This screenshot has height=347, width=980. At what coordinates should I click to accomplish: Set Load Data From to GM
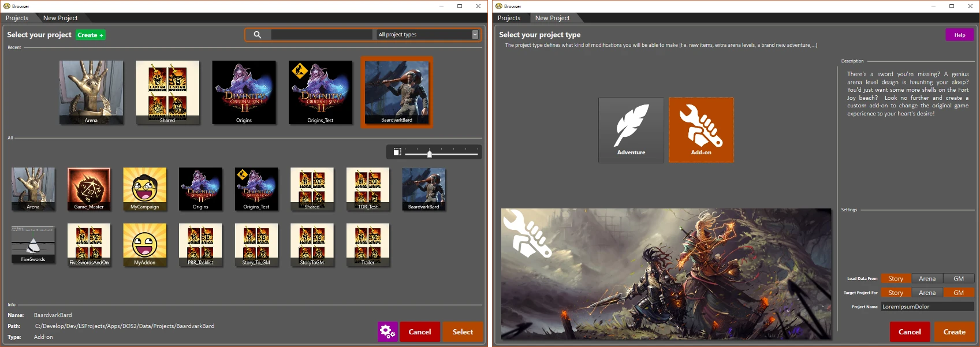click(959, 278)
